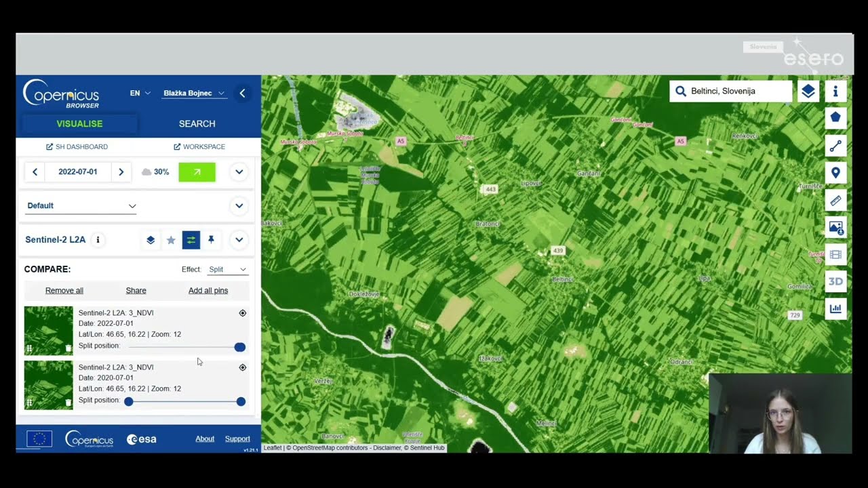Click the green arrow button by cloud coverage
The image size is (868, 488).
point(197,172)
